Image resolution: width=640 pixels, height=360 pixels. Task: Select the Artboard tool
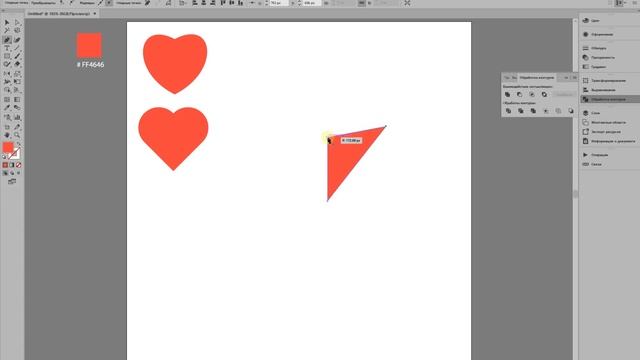point(7,127)
